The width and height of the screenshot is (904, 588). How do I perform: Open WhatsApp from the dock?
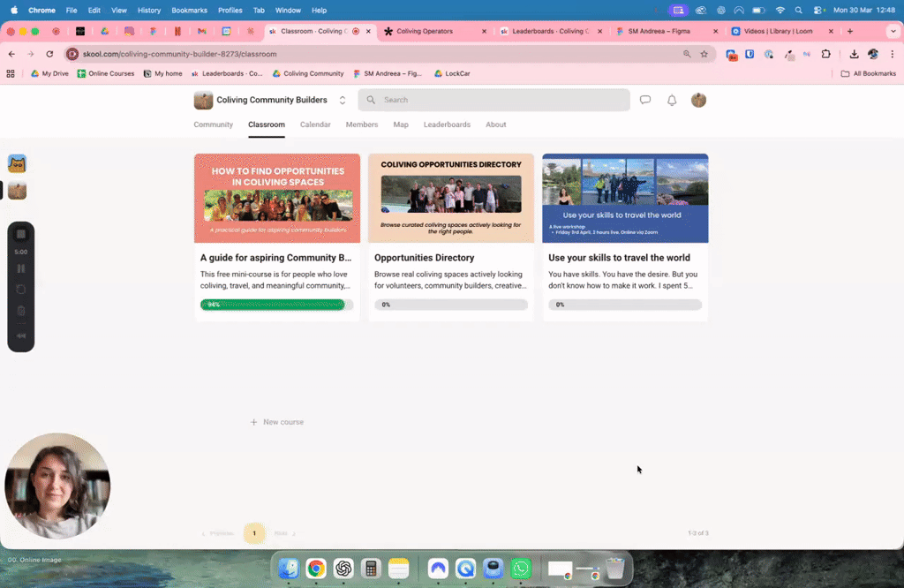(x=521, y=569)
